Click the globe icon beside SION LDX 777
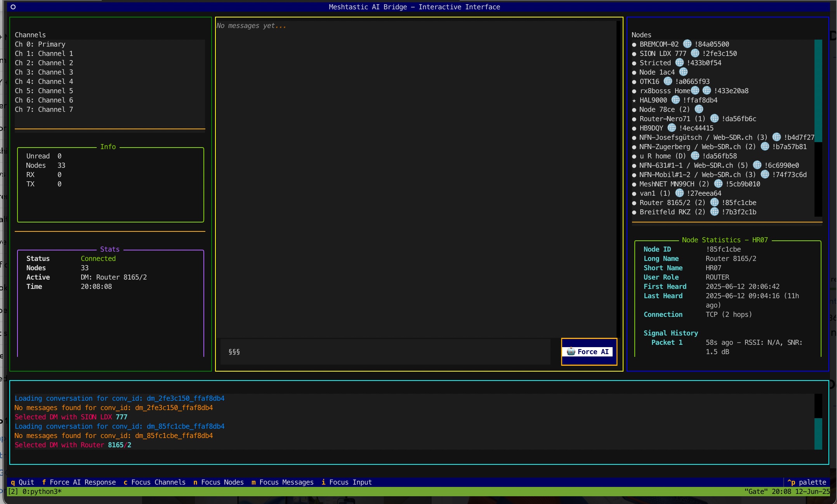Viewport: 837px width, 504px height. (695, 53)
